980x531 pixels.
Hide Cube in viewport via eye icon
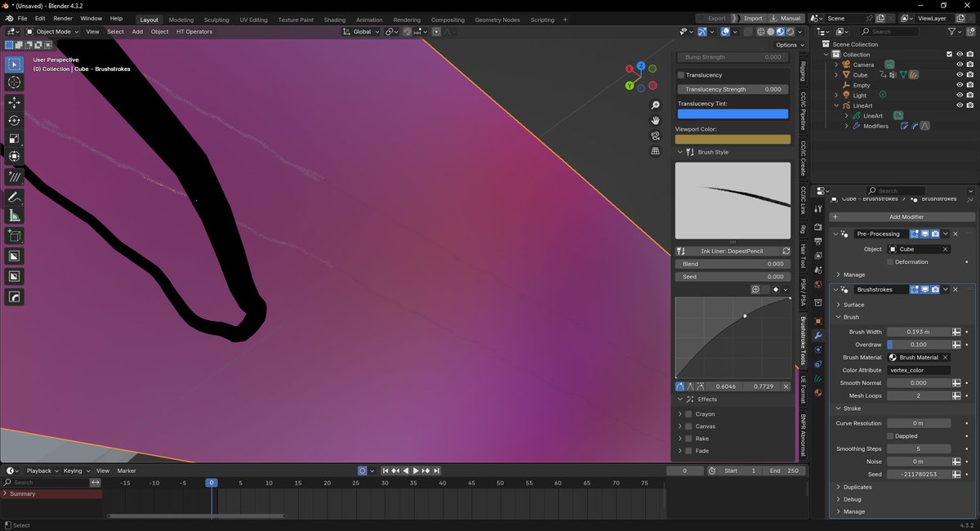click(x=960, y=74)
